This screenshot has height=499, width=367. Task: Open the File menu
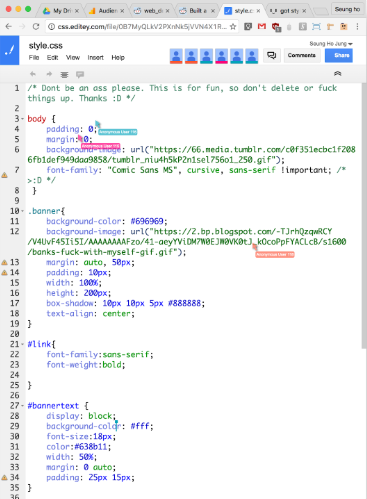34,58
